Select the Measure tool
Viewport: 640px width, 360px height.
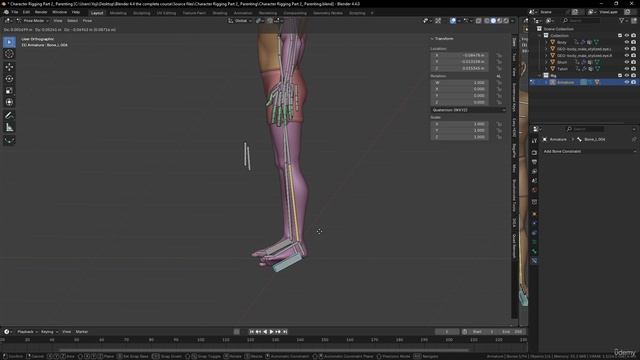(x=9, y=128)
